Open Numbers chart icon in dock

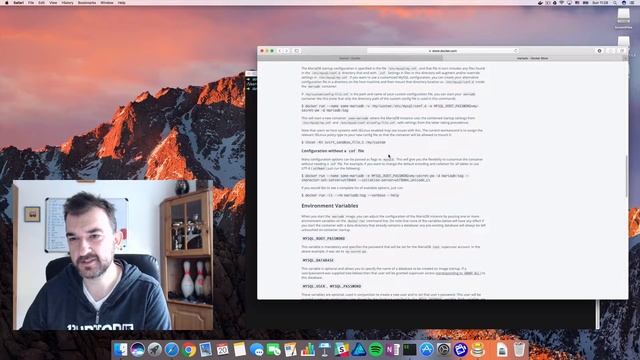(x=308, y=350)
